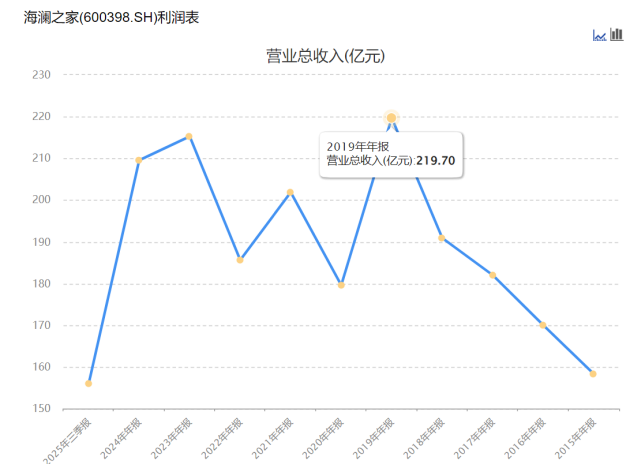Switch to line chart view icon
Image resolution: width=630 pixels, height=464 pixels.
599,35
